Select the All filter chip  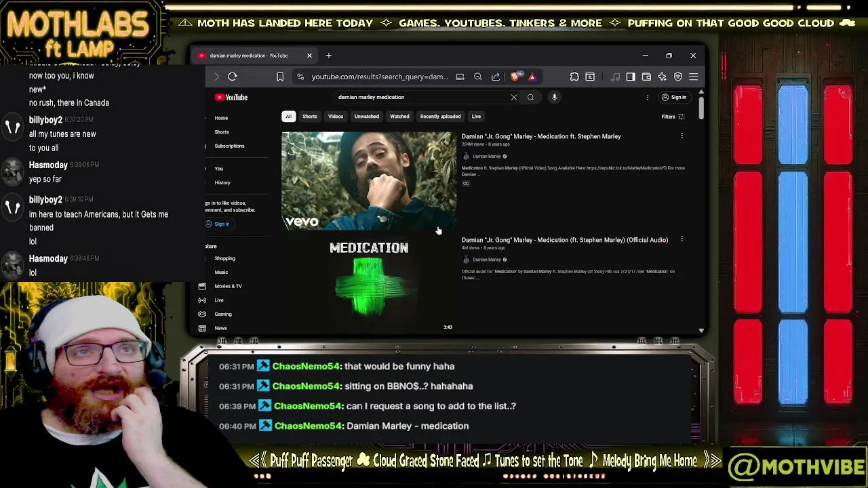pos(288,117)
